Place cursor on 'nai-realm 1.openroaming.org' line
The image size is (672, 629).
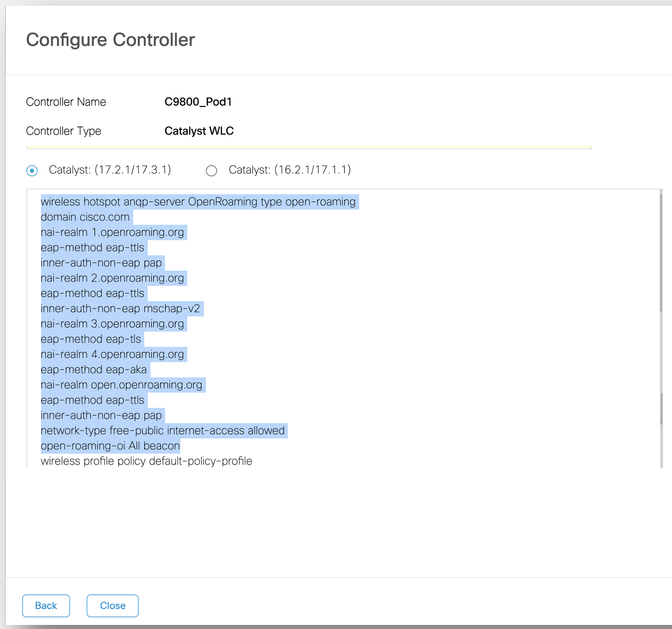(x=112, y=232)
